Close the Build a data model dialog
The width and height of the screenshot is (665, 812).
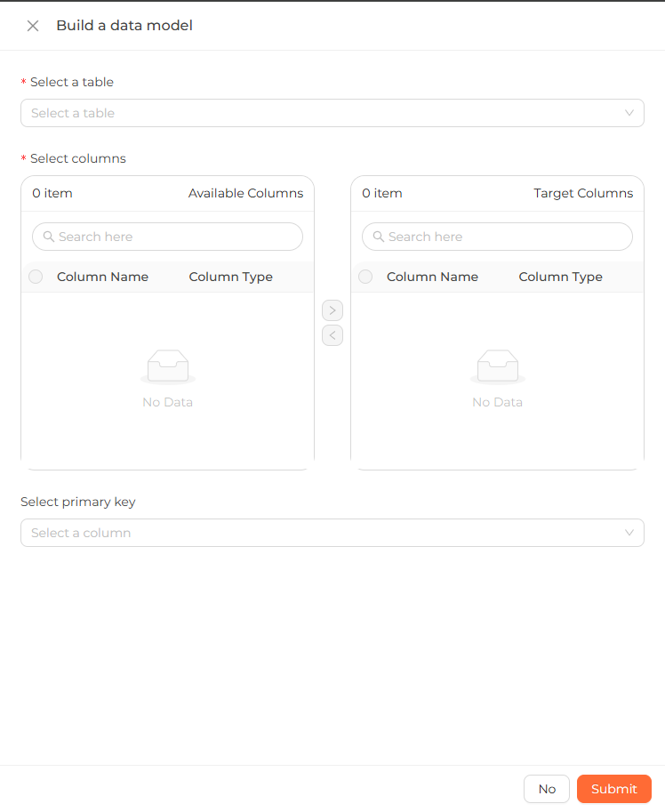33,26
